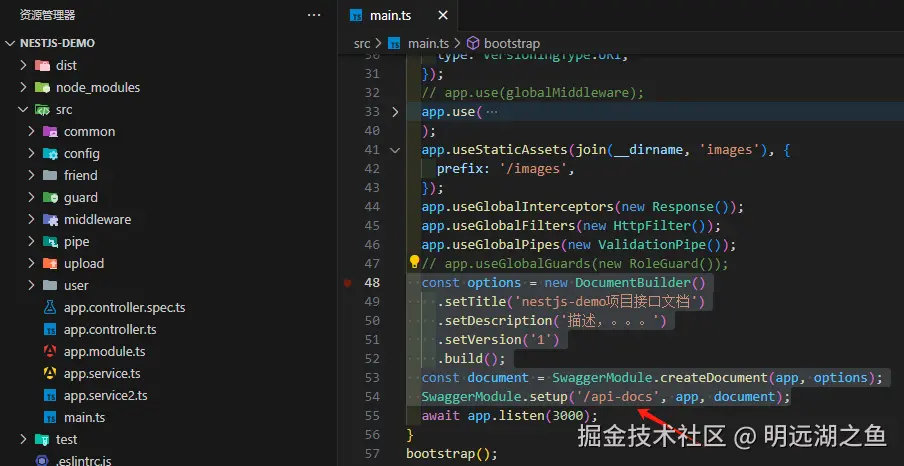The width and height of the screenshot is (904, 466).
Task: Click the middleware folder puzzle icon
Action: click(50, 219)
